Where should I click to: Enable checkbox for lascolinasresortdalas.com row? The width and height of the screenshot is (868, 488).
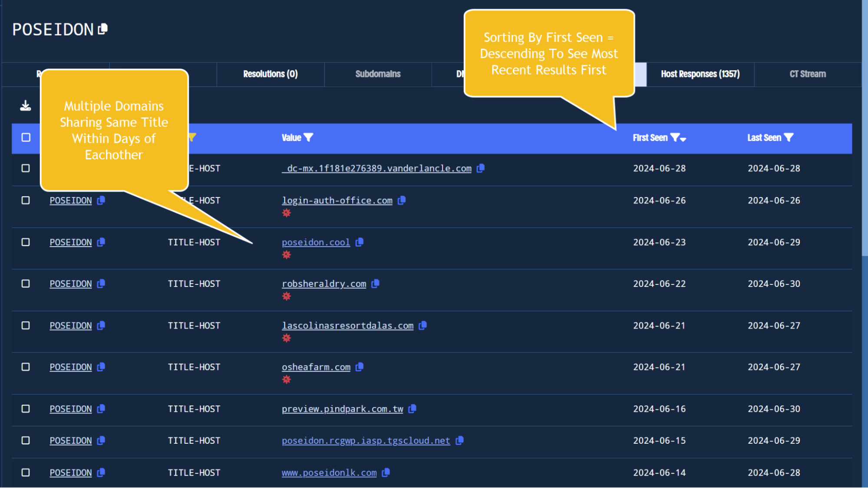click(x=26, y=325)
